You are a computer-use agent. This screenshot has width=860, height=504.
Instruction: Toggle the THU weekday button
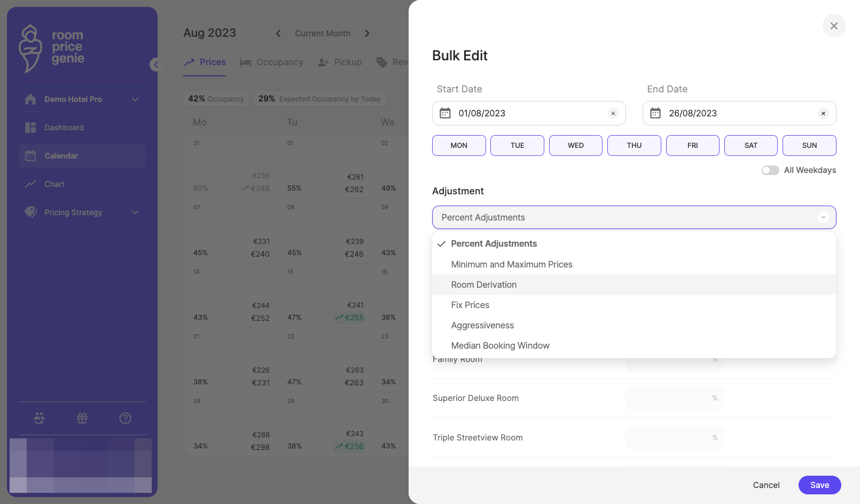pos(634,145)
